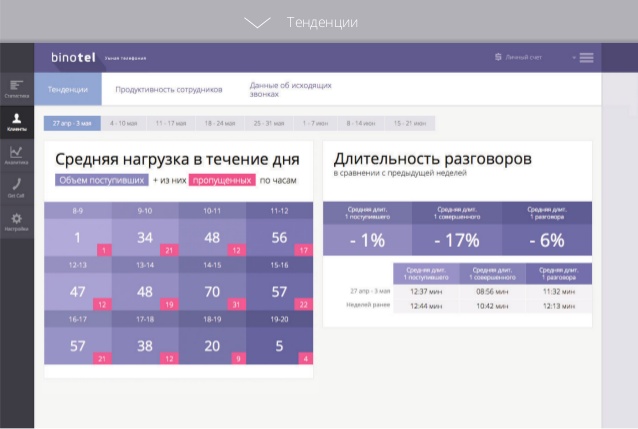638x429 pixels.
Task: Open the Настройки gear icon
Action: coord(17,222)
